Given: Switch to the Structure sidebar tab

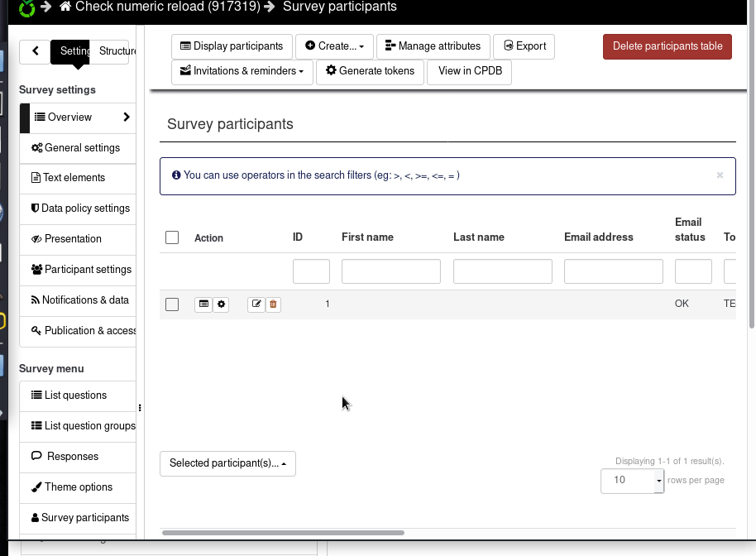Looking at the screenshot, I should [117, 51].
